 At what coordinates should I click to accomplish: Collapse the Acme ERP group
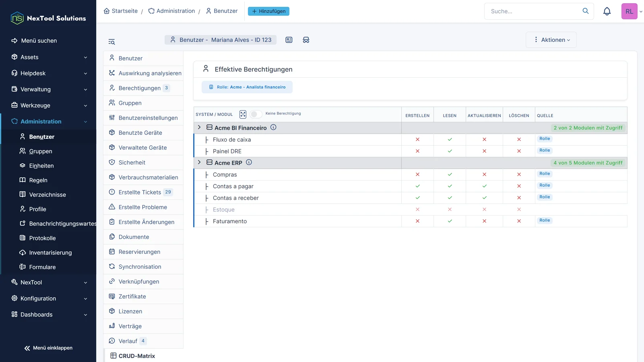click(199, 162)
